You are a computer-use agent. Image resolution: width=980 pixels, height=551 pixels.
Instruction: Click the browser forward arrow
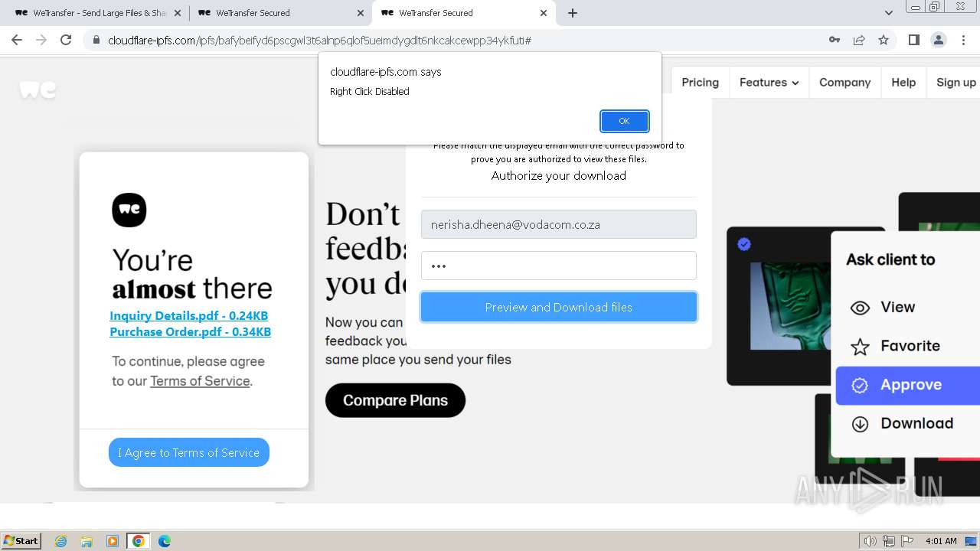coord(41,40)
